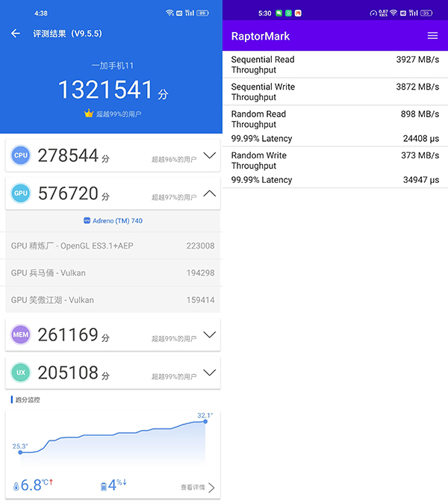
Task: Click the blue CPU badge icon
Action: [x=21, y=155]
